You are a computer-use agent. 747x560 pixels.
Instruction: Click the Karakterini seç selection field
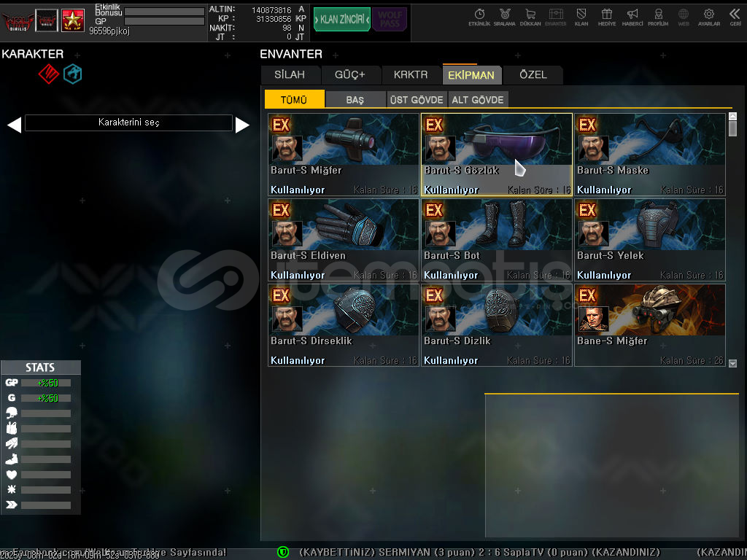click(x=128, y=122)
